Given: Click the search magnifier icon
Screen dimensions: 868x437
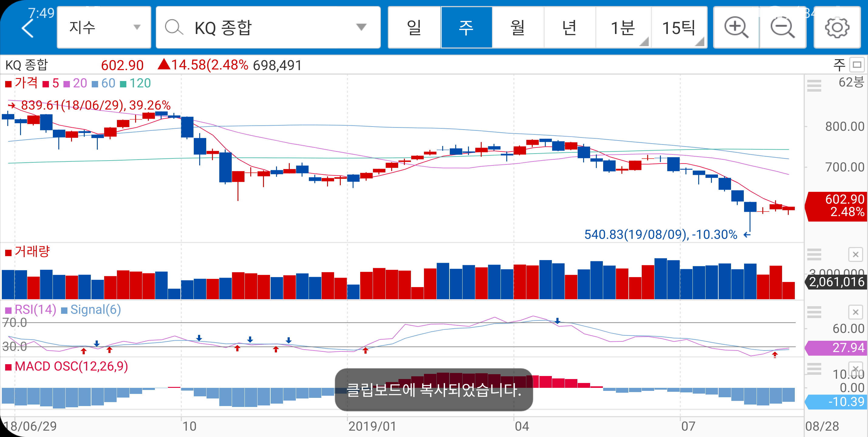Looking at the screenshot, I should 174,28.
